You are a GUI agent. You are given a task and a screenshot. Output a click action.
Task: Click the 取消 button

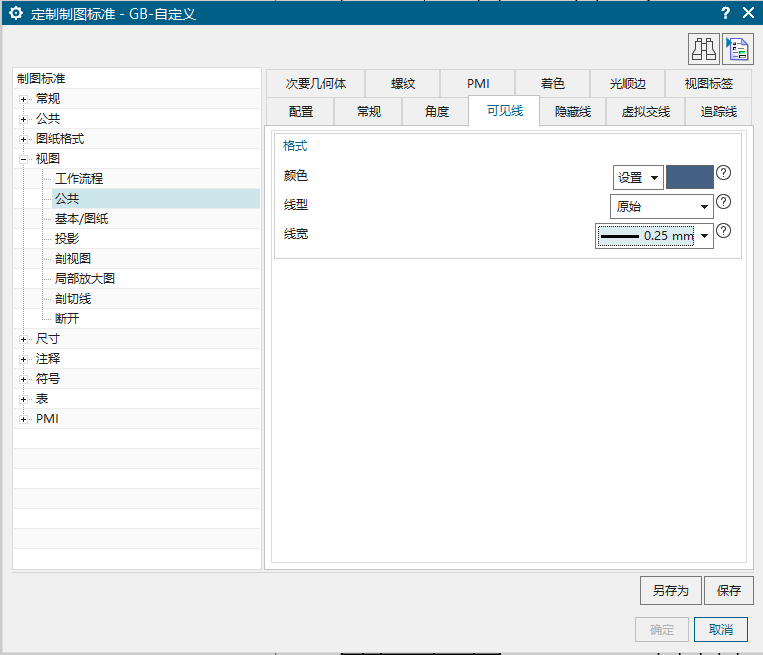[x=721, y=629]
